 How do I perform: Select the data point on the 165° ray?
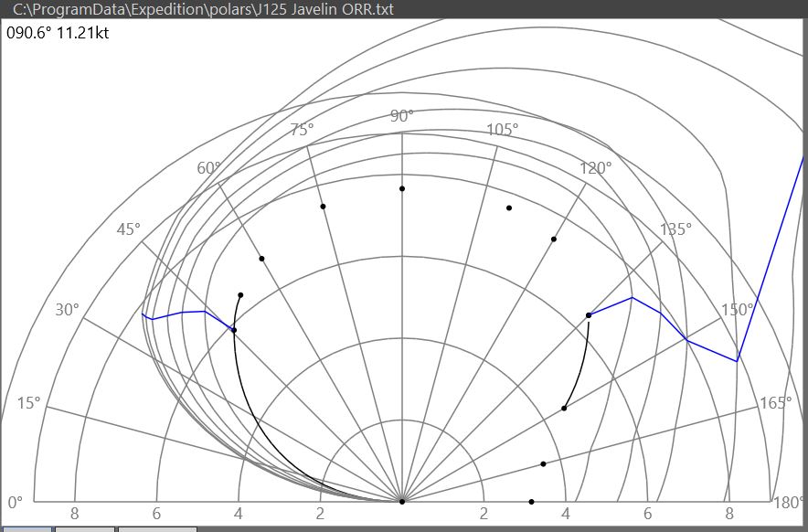543,464
